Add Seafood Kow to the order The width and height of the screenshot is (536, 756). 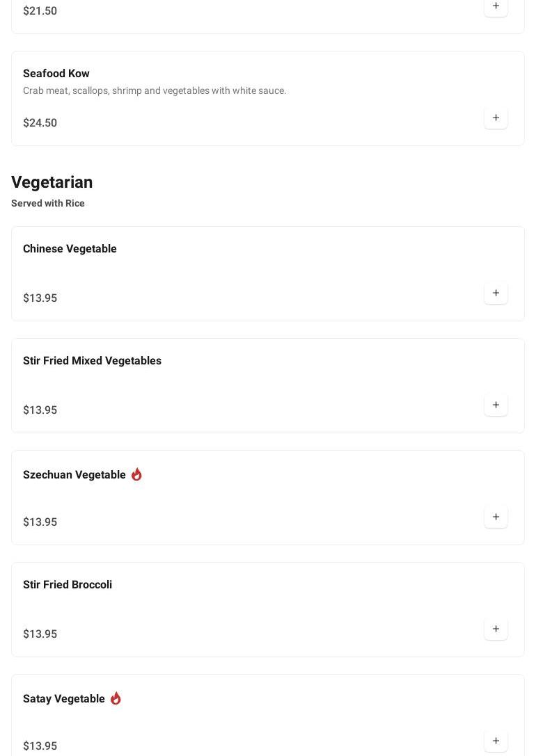[496, 118]
